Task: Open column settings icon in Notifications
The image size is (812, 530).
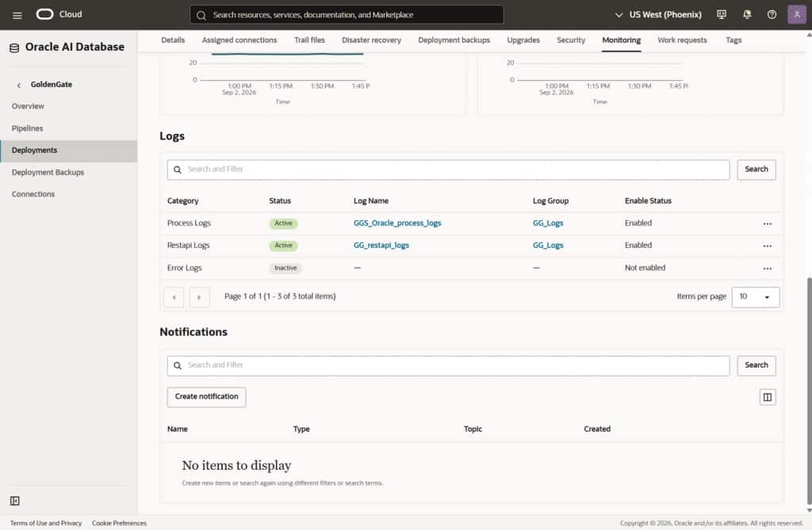Action: (x=768, y=397)
